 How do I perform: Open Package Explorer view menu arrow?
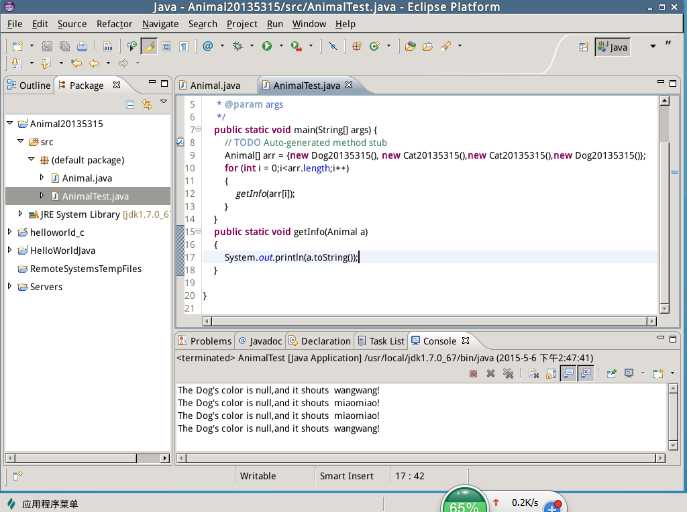pyautogui.click(x=163, y=102)
